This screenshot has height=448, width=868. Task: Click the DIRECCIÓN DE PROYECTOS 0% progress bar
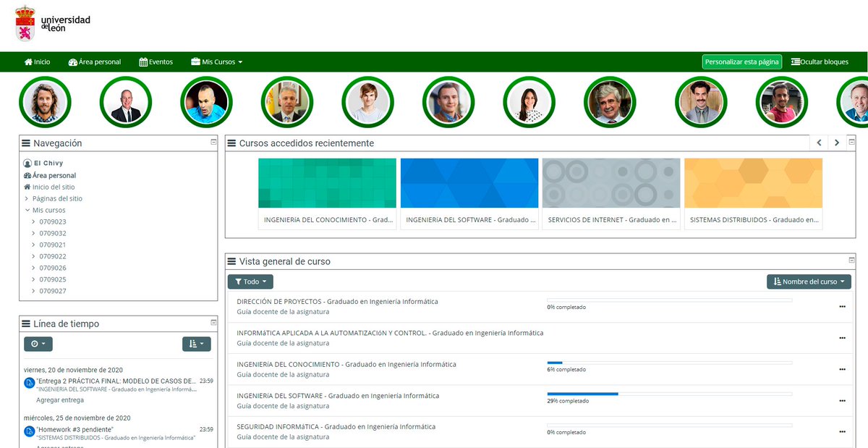click(x=670, y=300)
